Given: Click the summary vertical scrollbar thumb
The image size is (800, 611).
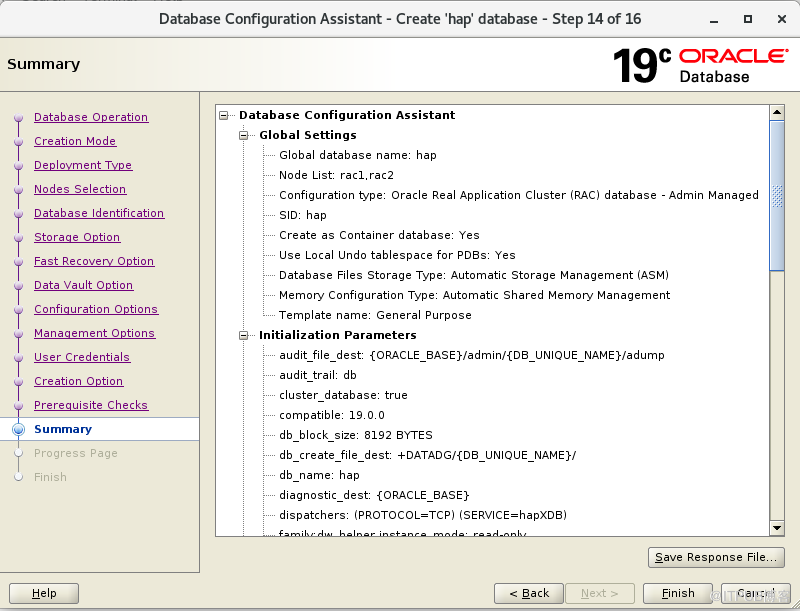Looking at the screenshot, I should (x=777, y=195).
